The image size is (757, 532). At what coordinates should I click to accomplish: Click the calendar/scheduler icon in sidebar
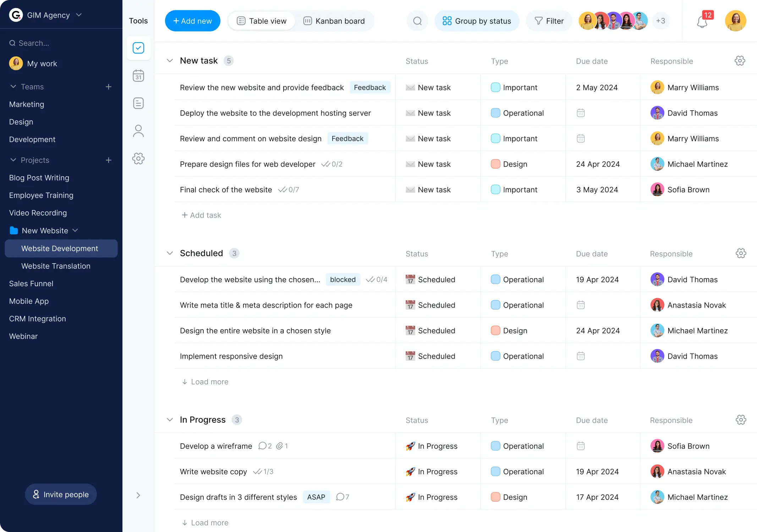[138, 76]
